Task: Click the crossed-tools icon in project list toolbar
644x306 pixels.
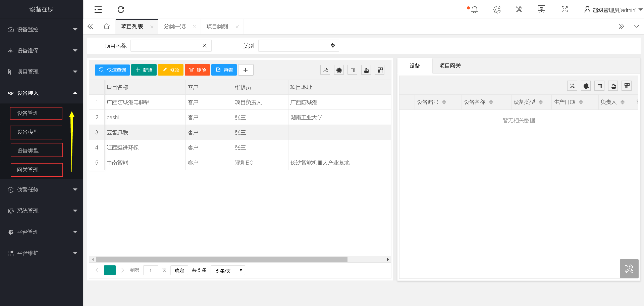Action: tap(325, 70)
